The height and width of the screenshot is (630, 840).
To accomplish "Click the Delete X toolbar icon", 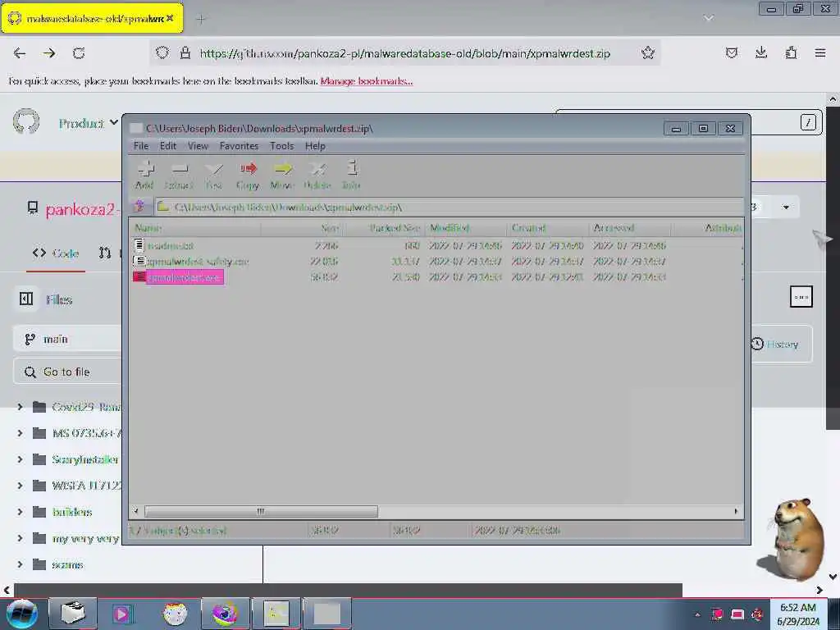I will (x=317, y=176).
